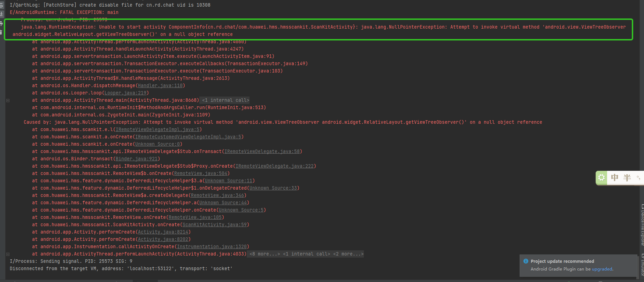
Task: Open Device File Explorer side tab
Action: (x=642, y=225)
